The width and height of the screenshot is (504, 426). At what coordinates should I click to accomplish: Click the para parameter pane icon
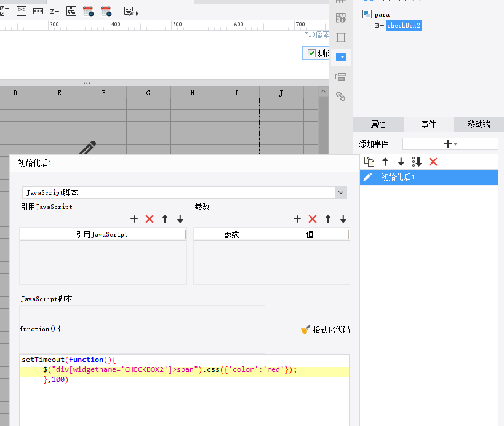pos(367,14)
